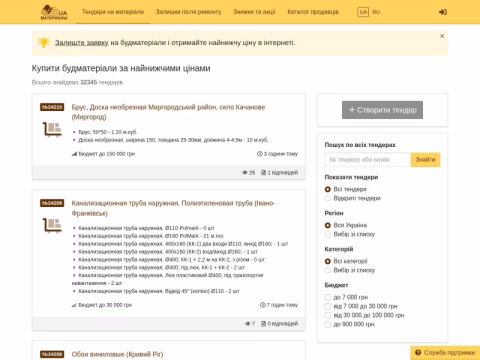The height and width of the screenshot is (360, 480).
Task: Click the count text 'Всього знайдено 32345 тендерів'
Action: [78, 82]
